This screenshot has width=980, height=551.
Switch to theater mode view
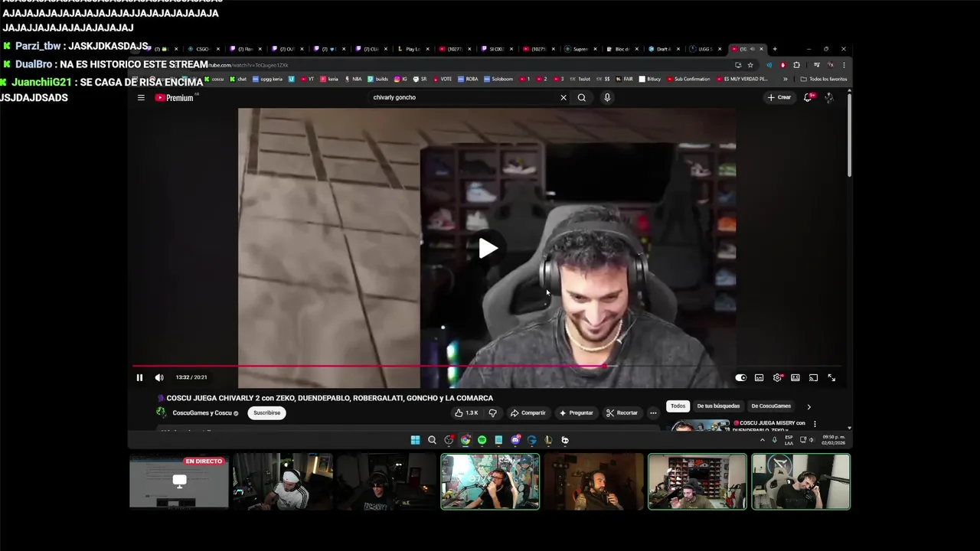tap(795, 377)
